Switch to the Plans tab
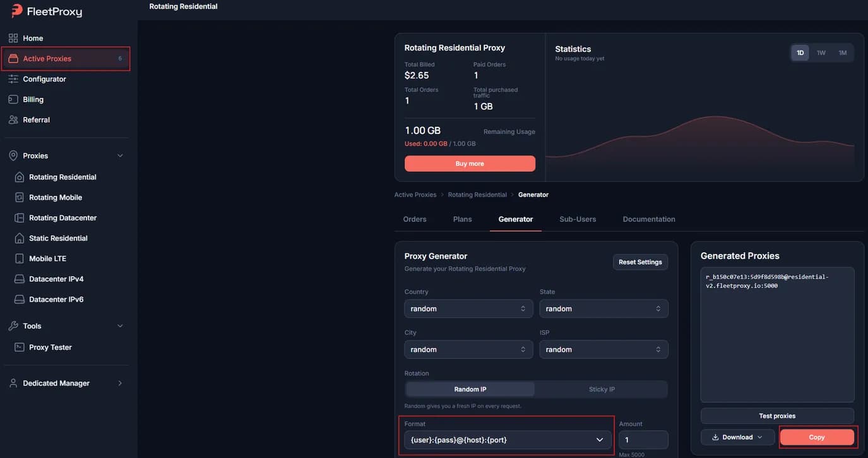The width and height of the screenshot is (868, 458). coord(463,219)
